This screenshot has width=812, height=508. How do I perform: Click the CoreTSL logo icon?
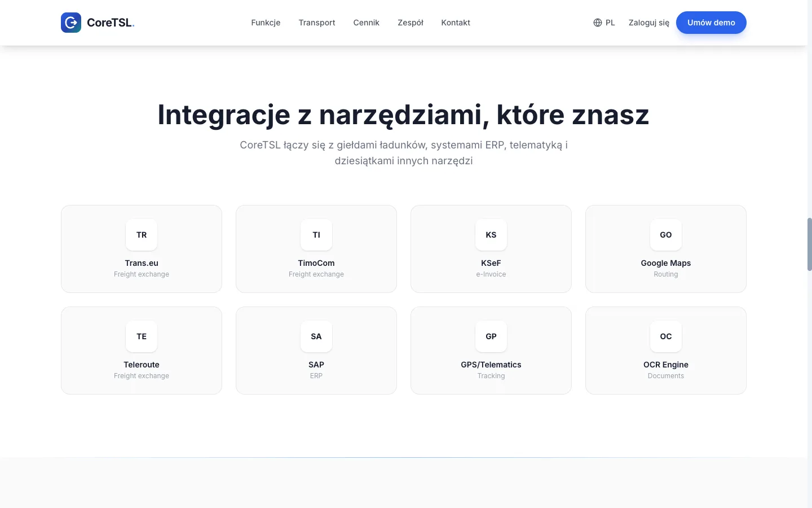(x=71, y=23)
